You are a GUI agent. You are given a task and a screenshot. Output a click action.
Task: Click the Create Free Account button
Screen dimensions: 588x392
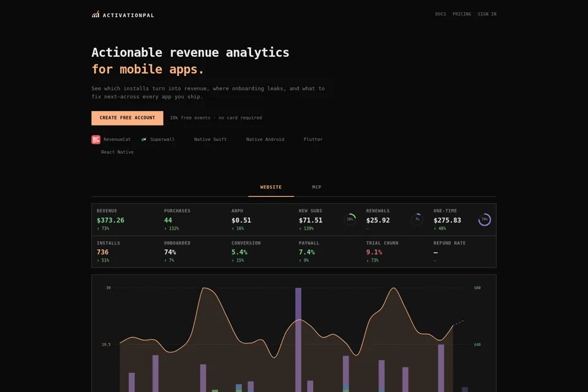(x=127, y=118)
